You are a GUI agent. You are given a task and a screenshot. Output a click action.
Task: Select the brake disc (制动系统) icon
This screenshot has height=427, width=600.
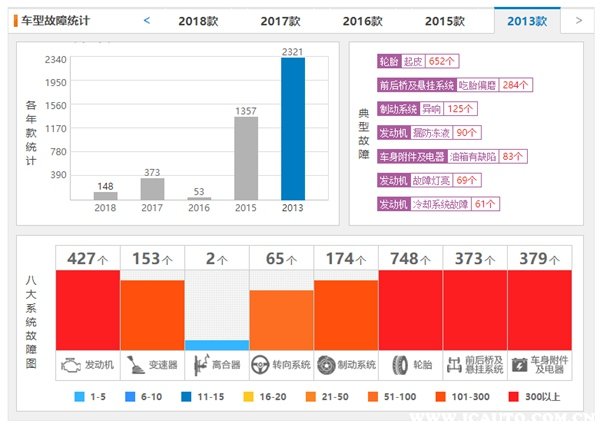point(327,365)
